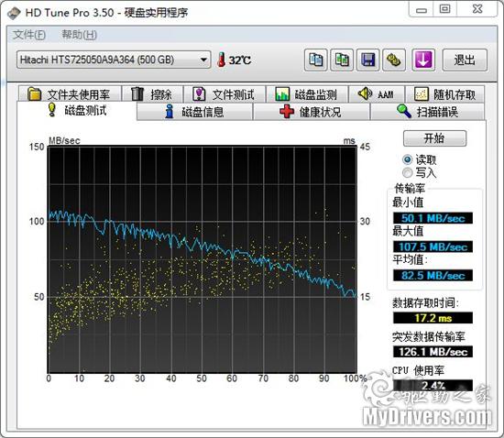Click the 开始 start button
The image size is (504, 438).
point(434,138)
